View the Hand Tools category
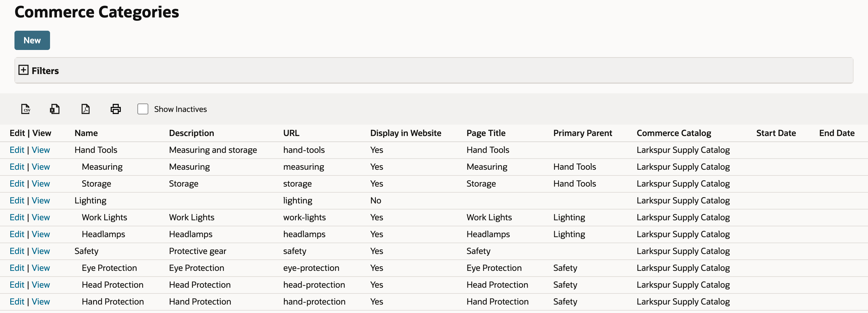 41,150
